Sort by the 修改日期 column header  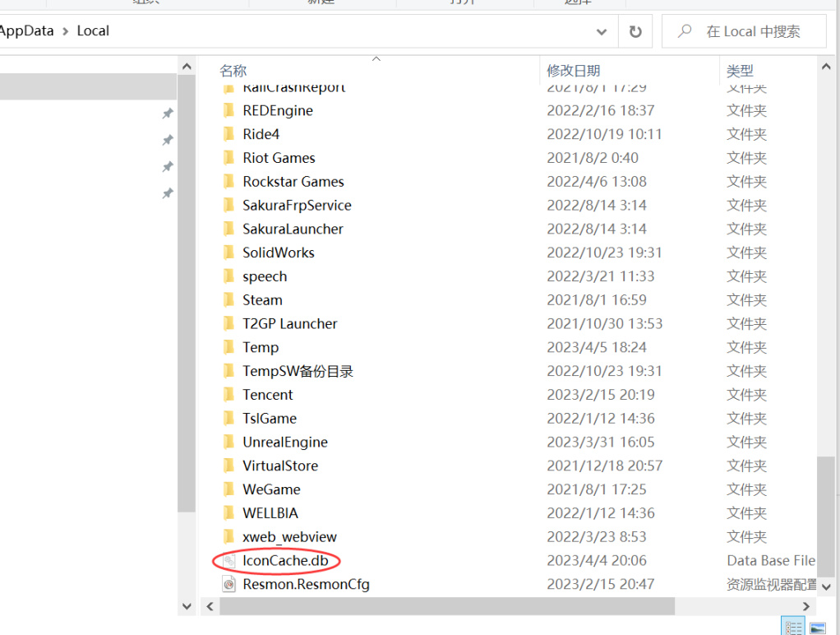[573, 70]
